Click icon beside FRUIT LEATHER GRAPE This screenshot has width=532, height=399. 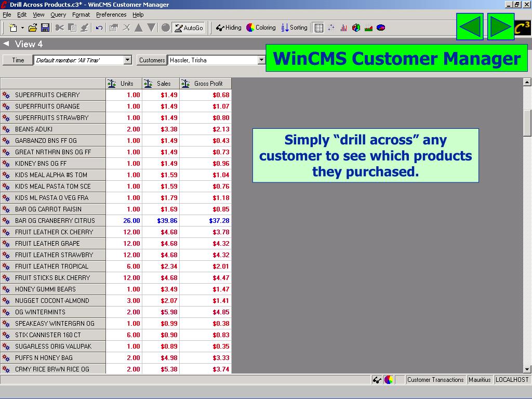[6, 244]
